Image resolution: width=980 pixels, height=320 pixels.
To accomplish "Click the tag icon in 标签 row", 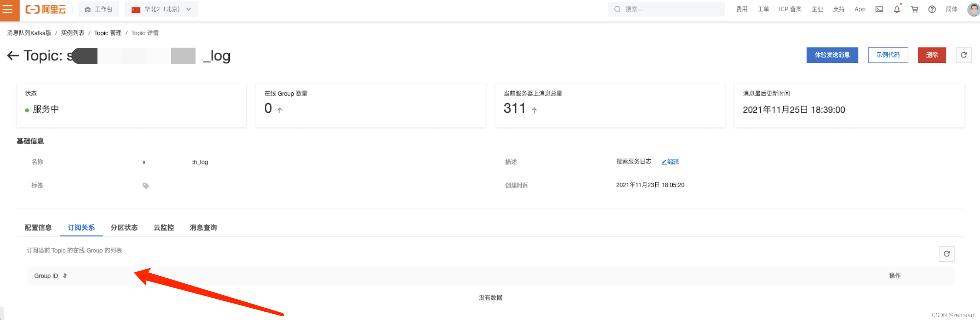I will [x=146, y=186].
